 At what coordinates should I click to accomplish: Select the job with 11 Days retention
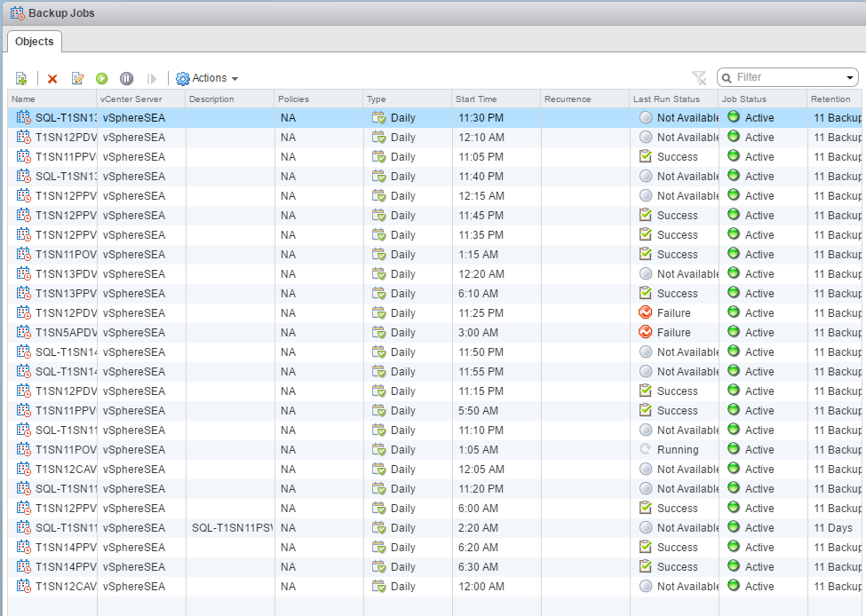831,528
